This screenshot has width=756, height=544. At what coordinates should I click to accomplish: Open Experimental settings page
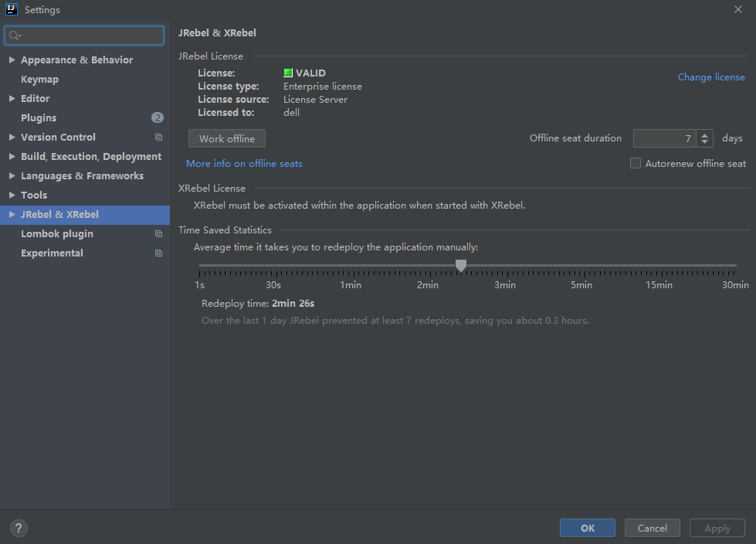52,253
